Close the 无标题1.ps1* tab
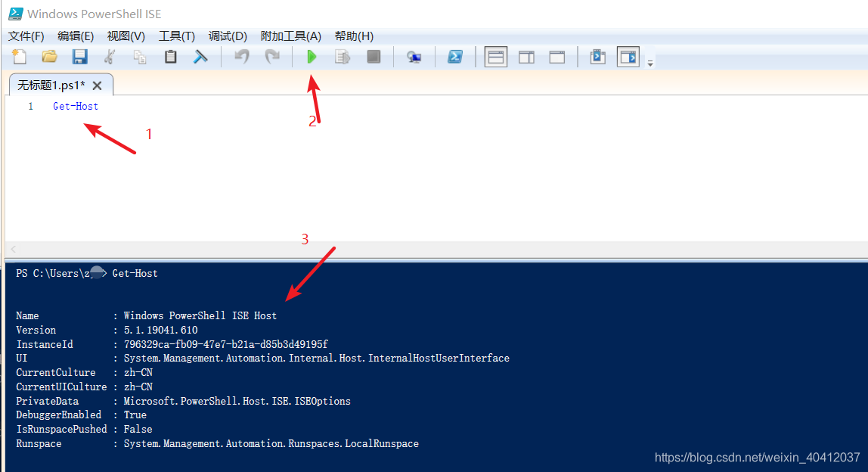The image size is (868, 472). (98, 85)
